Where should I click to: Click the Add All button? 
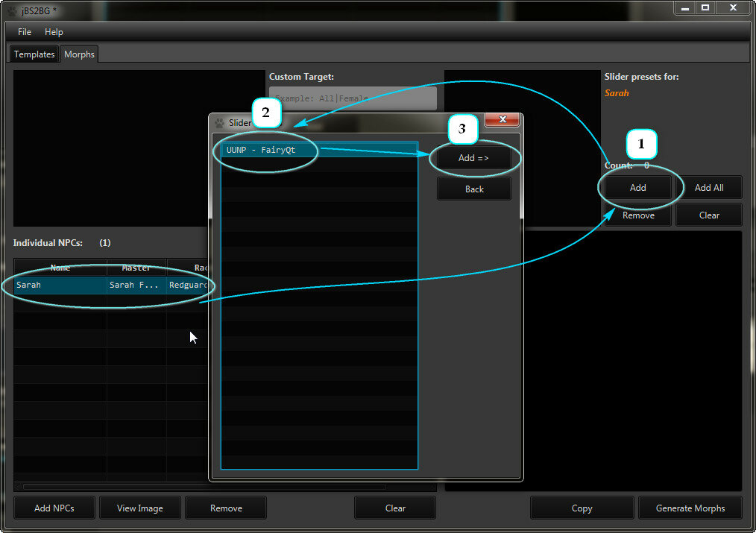tap(709, 187)
